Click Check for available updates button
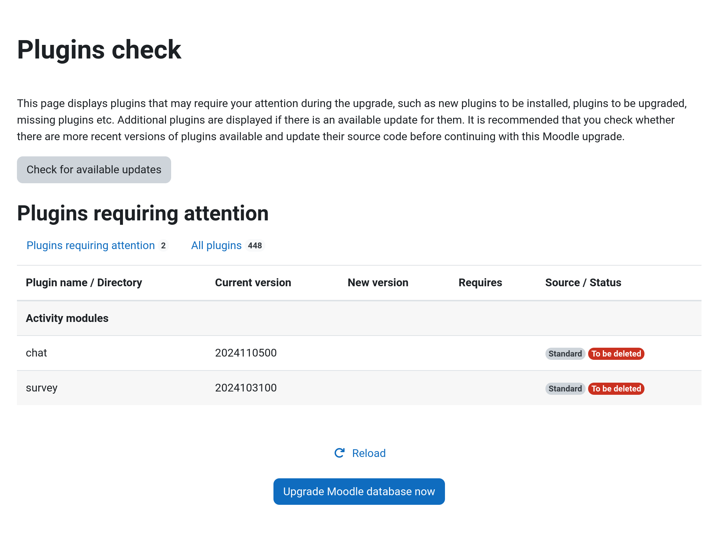728x560 pixels. (x=94, y=170)
